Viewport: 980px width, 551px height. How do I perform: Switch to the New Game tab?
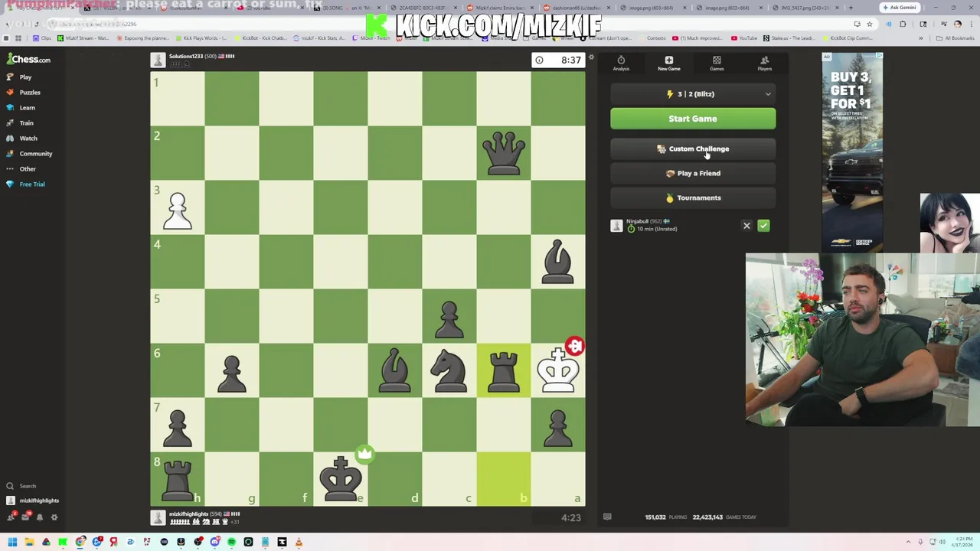click(x=668, y=64)
